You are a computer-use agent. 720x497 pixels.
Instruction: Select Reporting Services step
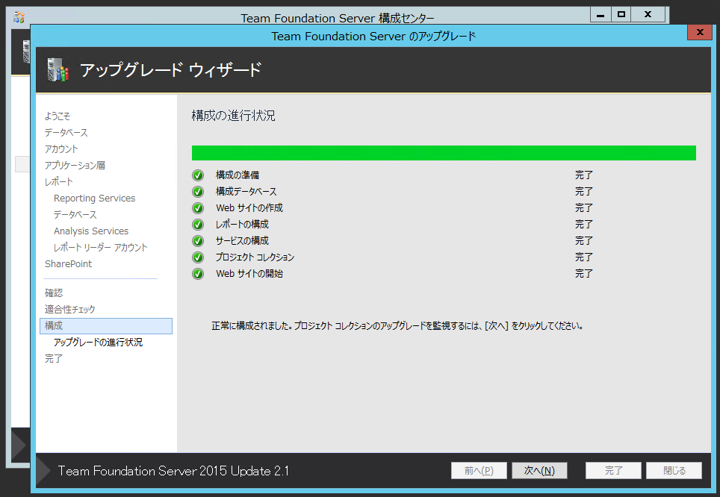[94, 198]
